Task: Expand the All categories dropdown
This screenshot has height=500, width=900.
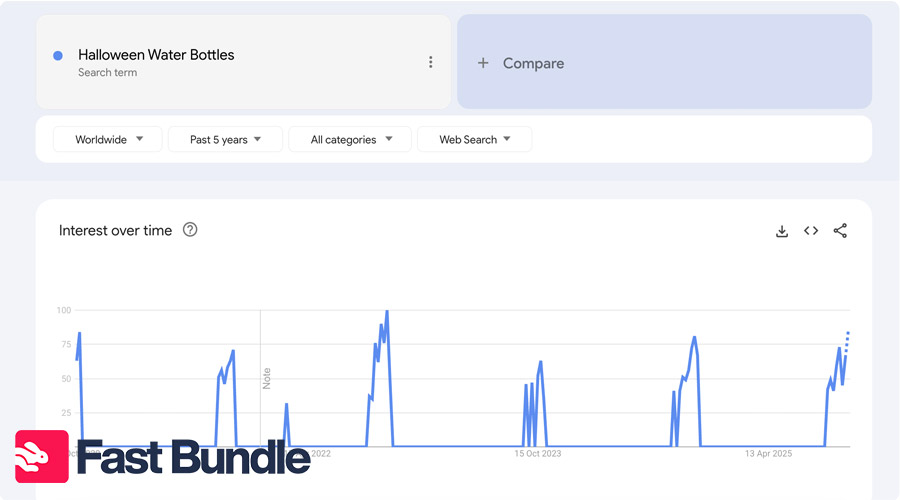Action: [350, 140]
